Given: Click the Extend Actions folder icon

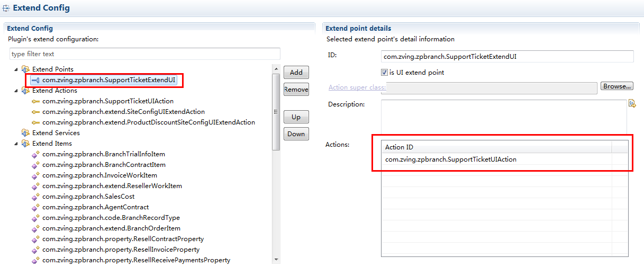Looking at the screenshot, I should (x=25, y=91).
